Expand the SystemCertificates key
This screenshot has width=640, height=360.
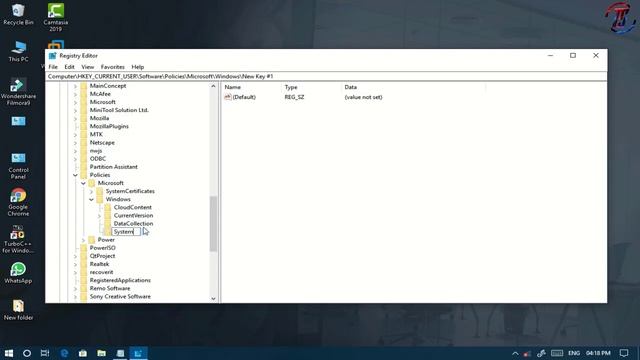[91, 191]
